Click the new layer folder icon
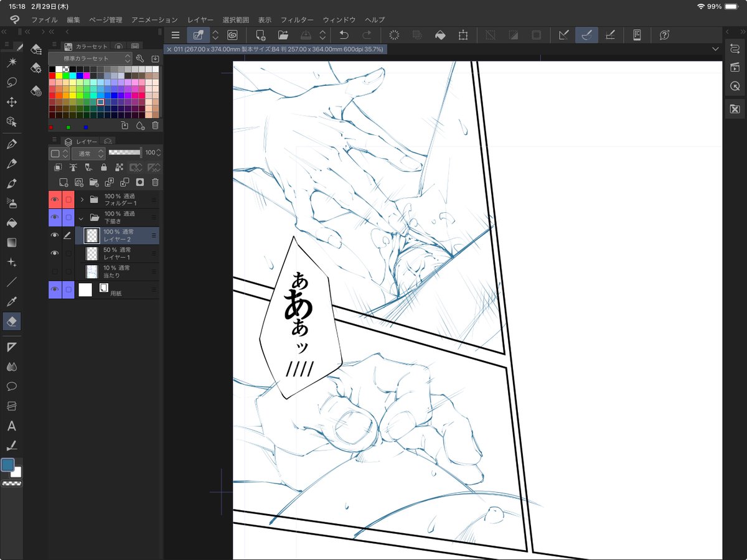 (94, 182)
